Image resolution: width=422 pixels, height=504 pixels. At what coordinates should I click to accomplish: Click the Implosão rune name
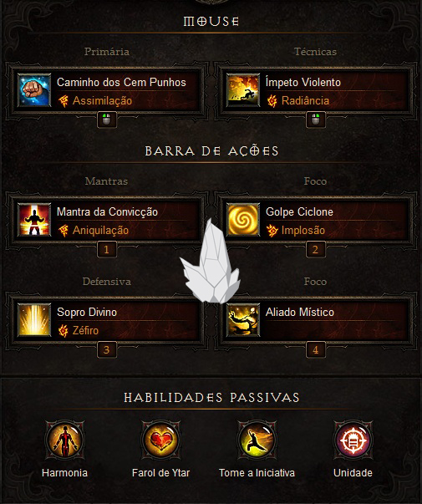[x=303, y=230]
